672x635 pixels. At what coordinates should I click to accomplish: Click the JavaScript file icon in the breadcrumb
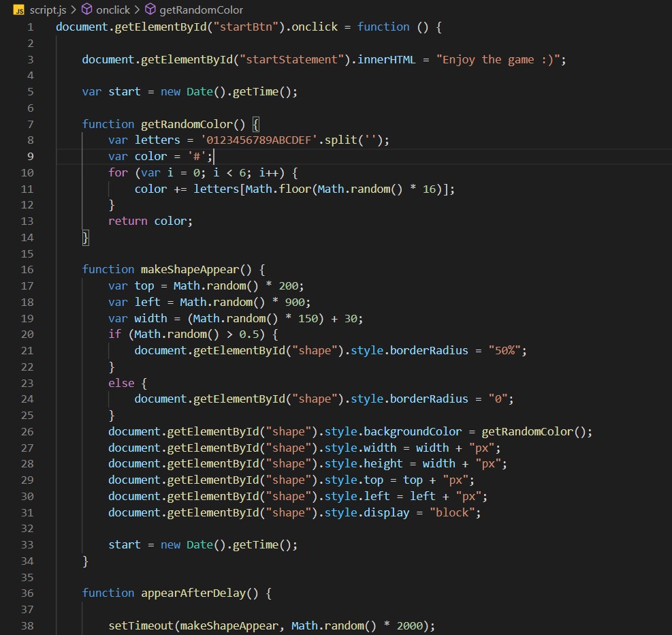(18, 10)
